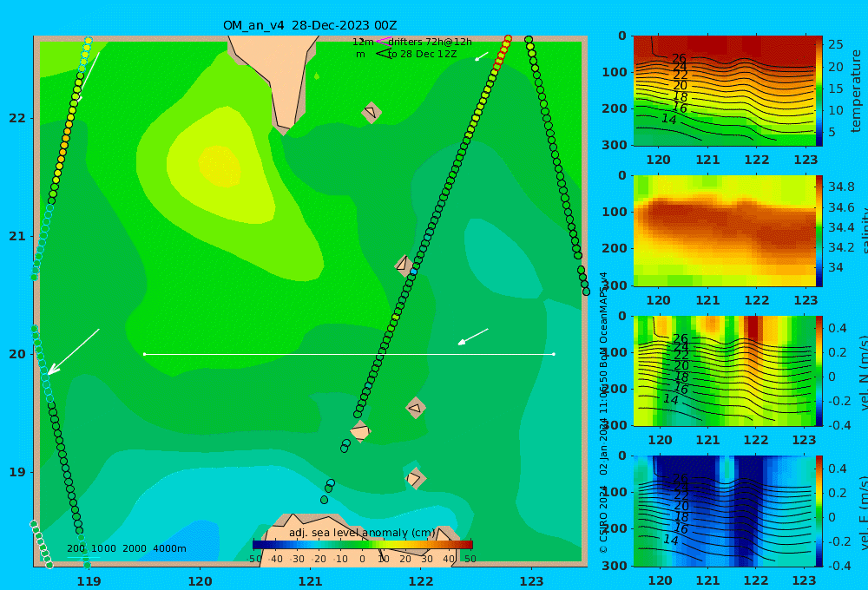Click the '34.8' tick on the salinity colorbar
Screen dimensions: 868x590
tap(841, 187)
